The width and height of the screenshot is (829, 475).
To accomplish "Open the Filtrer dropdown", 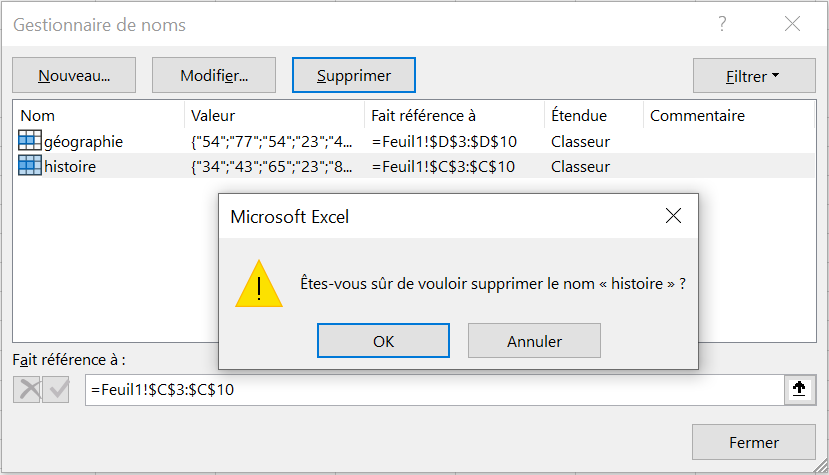I will [754, 76].
